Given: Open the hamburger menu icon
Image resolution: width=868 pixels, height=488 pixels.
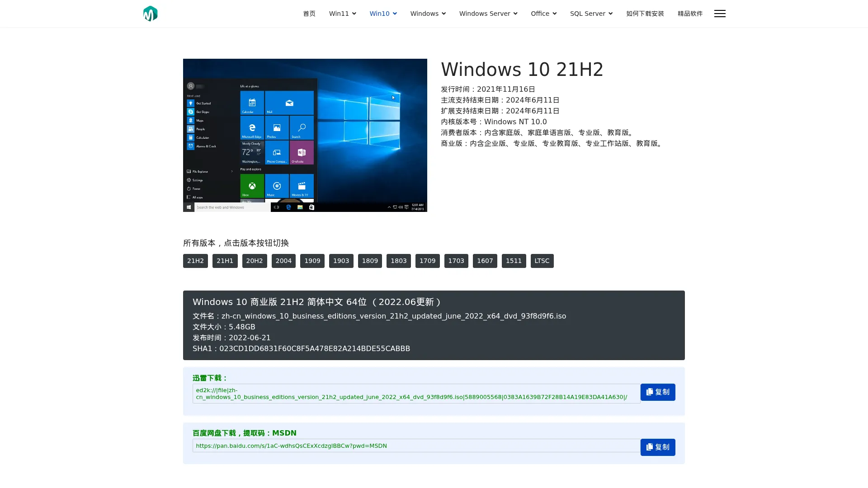Looking at the screenshot, I should click(x=720, y=14).
